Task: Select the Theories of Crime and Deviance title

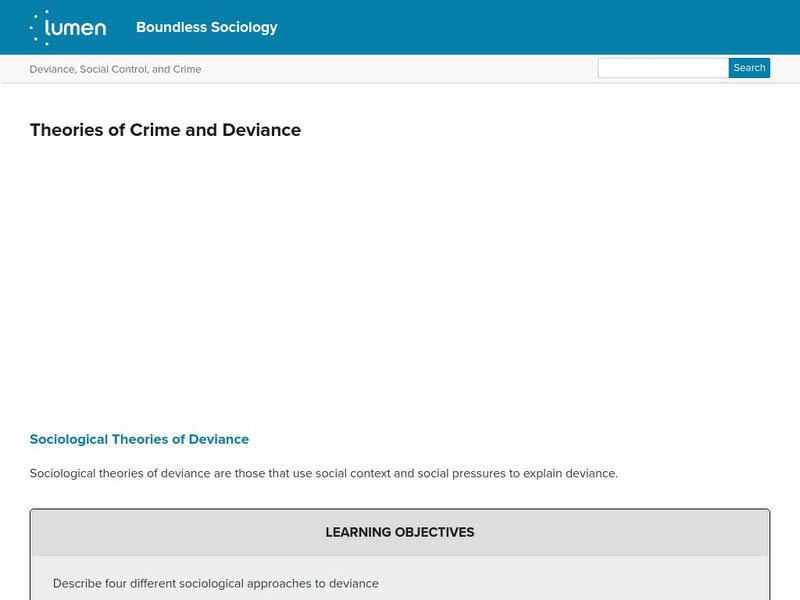Action: 165,130
